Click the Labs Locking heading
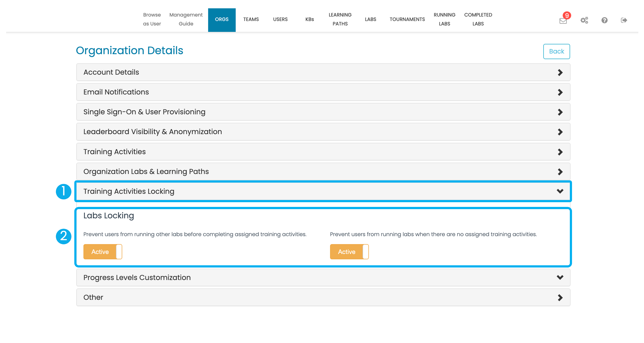Image resolution: width=644 pixels, height=343 pixels. tap(108, 216)
